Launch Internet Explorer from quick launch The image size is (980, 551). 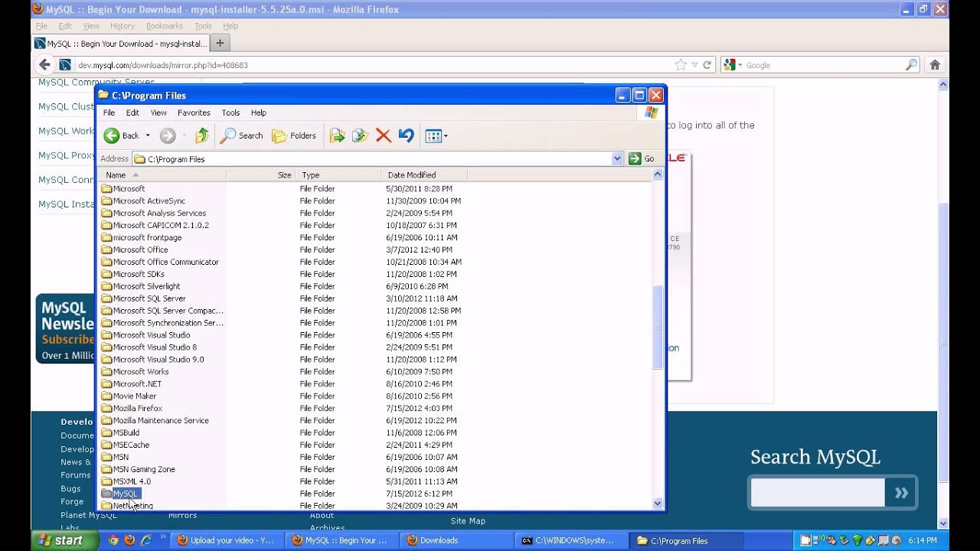(x=145, y=540)
